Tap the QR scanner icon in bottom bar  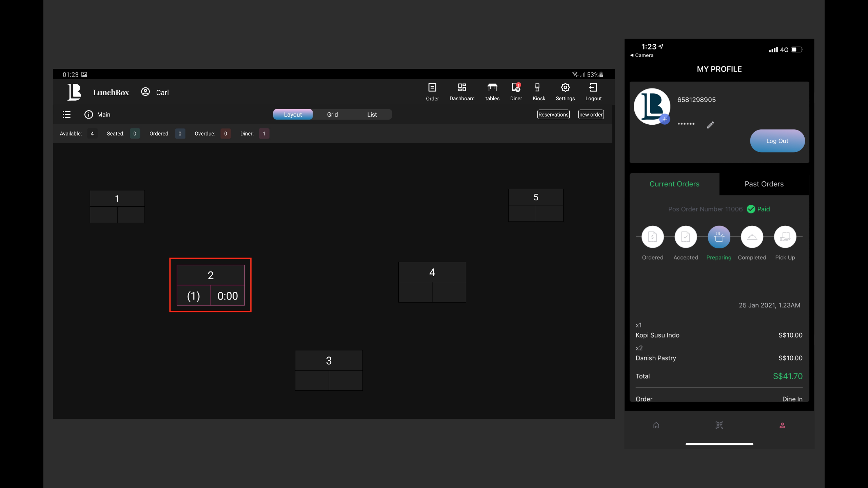point(719,425)
